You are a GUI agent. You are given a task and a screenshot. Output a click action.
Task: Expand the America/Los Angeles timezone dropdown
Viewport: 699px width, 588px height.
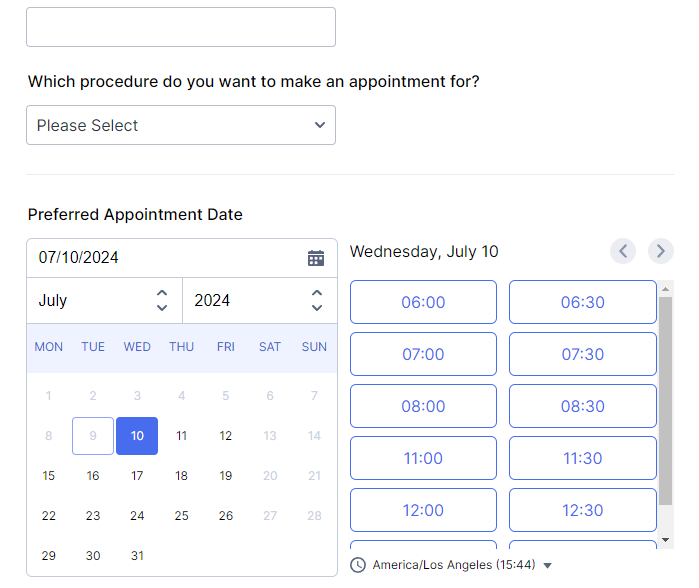click(x=547, y=566)
